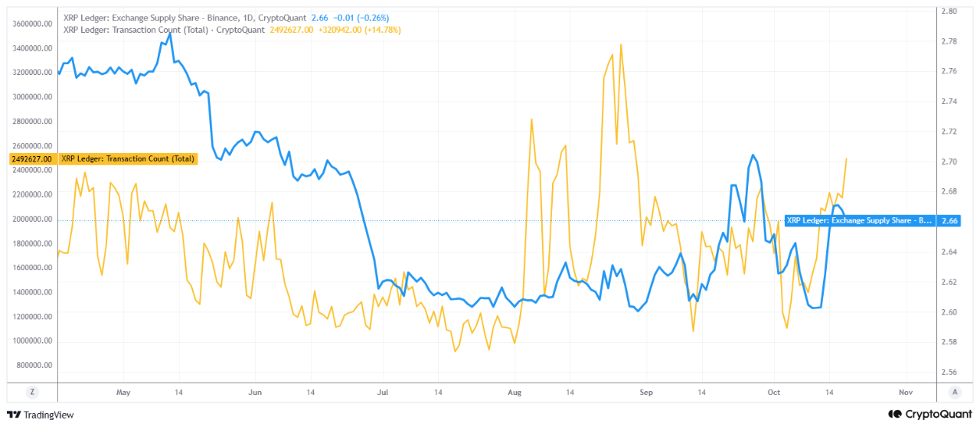
Task: Click the Oct label on the time axis
Action: click(773, 393)
